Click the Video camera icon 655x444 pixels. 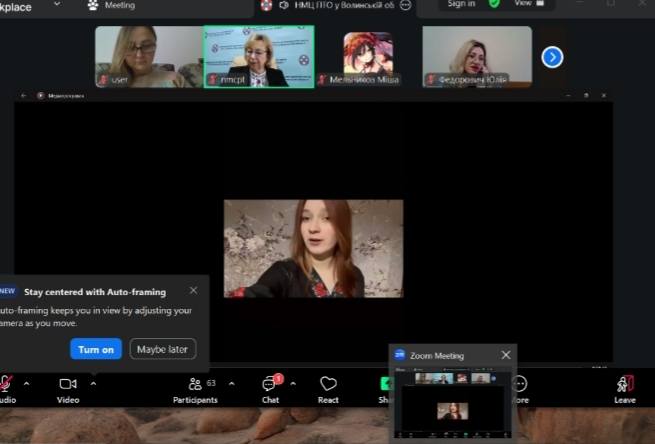(68, 384)
